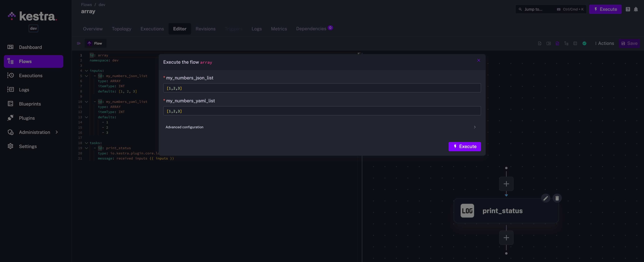644x262 pixels.
Task: Click the help question mark icon
Action: (628, 9)
